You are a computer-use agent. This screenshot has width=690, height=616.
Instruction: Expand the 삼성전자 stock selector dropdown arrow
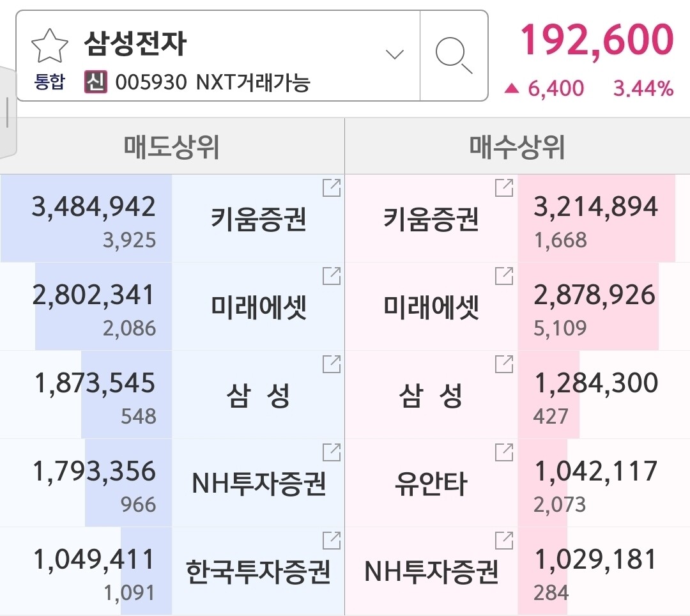[395, 54]
